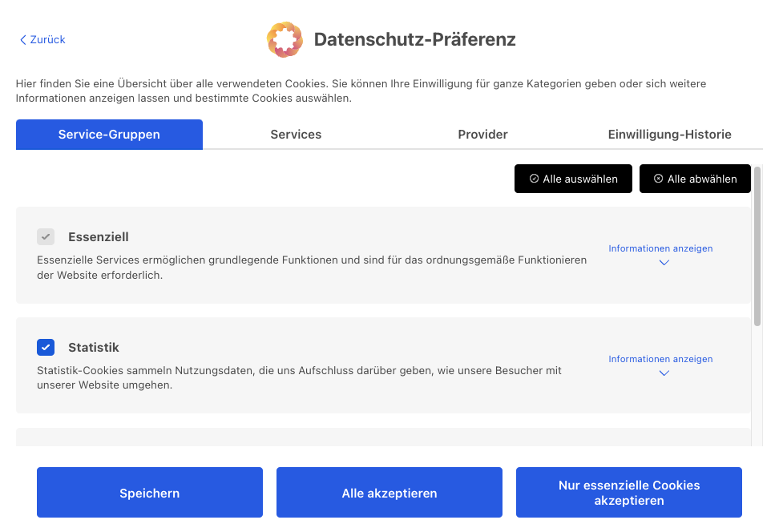This screenshot has width=779, height=532.
Task: Click the Essenziell group label
Action: pyautogui.click(x=99, y=237)
